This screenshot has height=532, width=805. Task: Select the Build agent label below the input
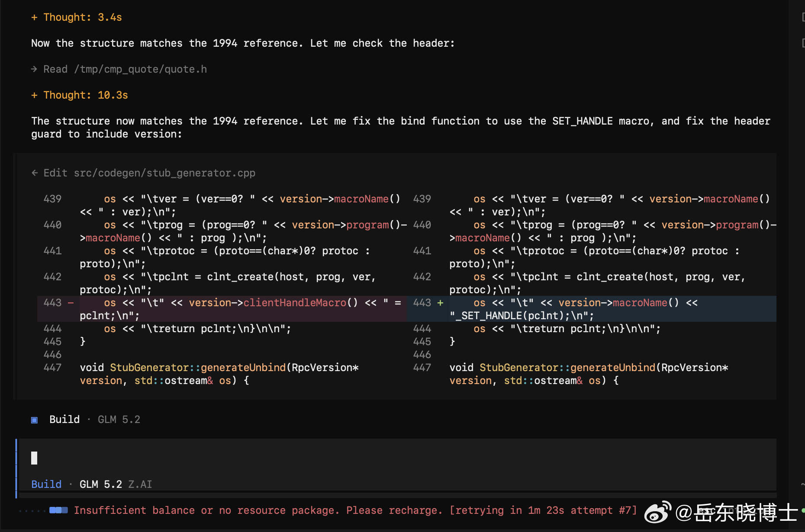pos(46,484)
